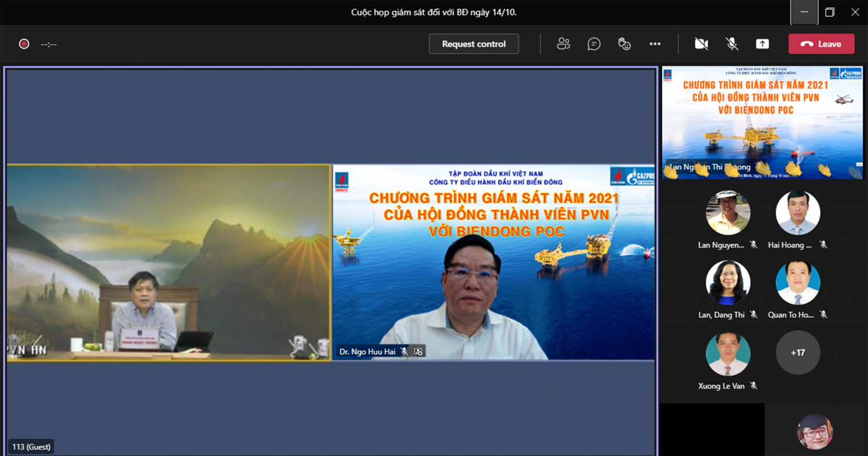868x456 pixels.
Task: Click muted mic icon next to Xuong Le Van
Action: 753,385
